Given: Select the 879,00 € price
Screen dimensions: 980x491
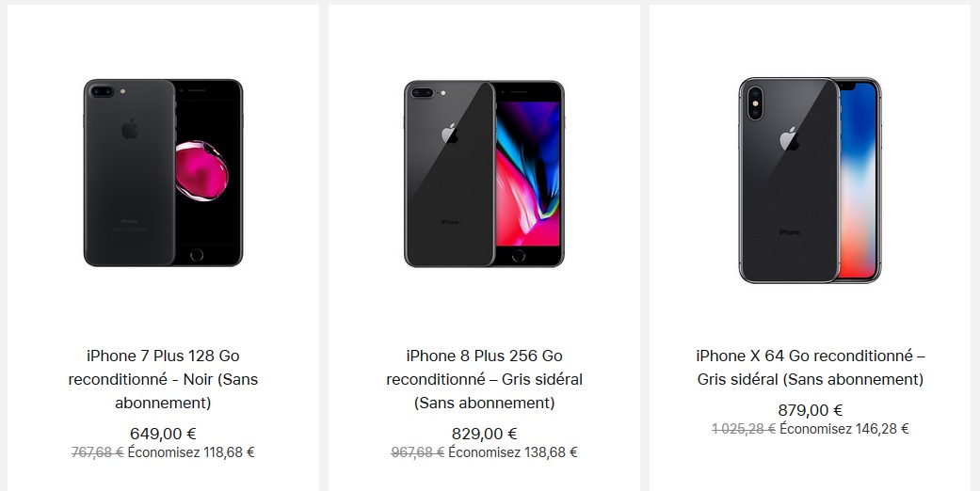Looking at the screenshot, I should [810, 410].
